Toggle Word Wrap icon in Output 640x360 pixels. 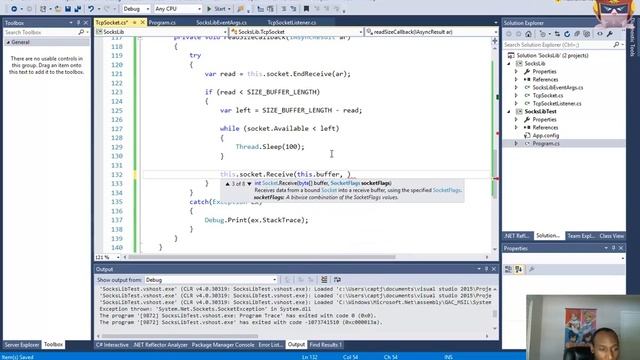(x=337, y=280)
